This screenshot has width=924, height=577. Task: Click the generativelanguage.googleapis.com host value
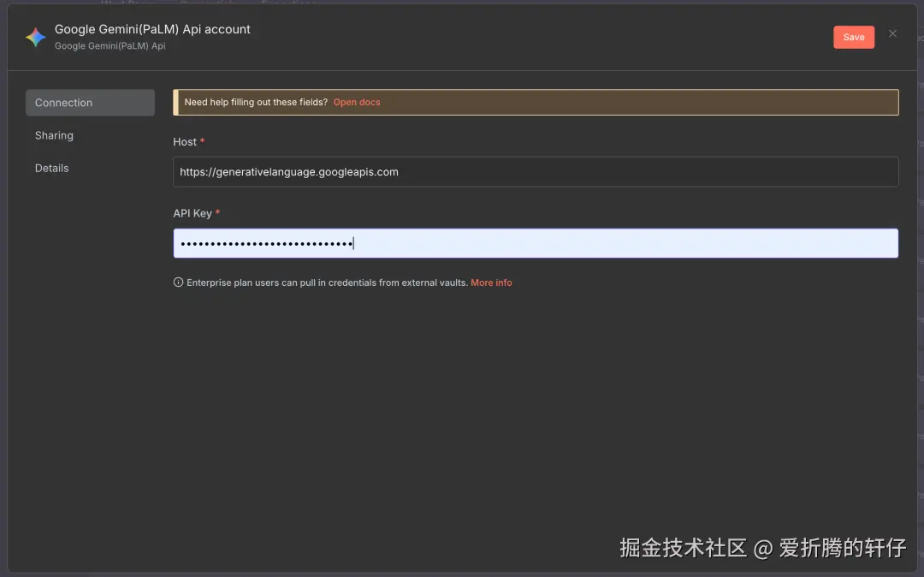click(289, 171)
